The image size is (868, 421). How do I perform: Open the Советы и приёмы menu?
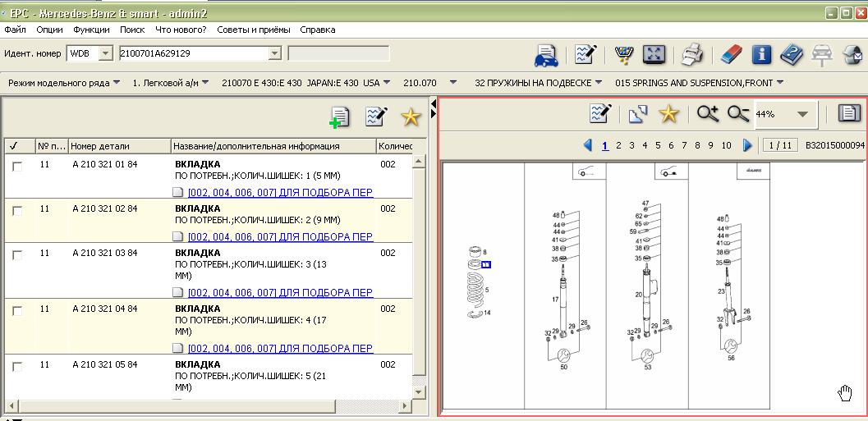pos(254,30)
